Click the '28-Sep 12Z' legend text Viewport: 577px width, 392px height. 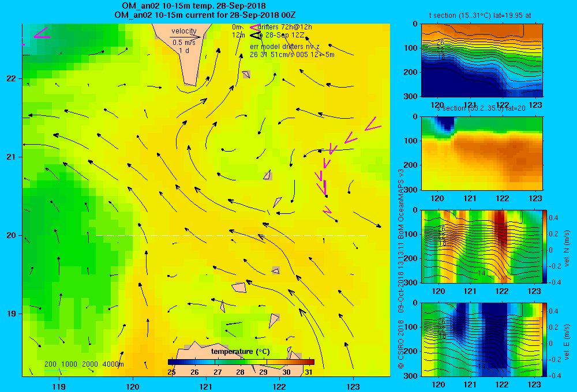click(x=284, y=35)
